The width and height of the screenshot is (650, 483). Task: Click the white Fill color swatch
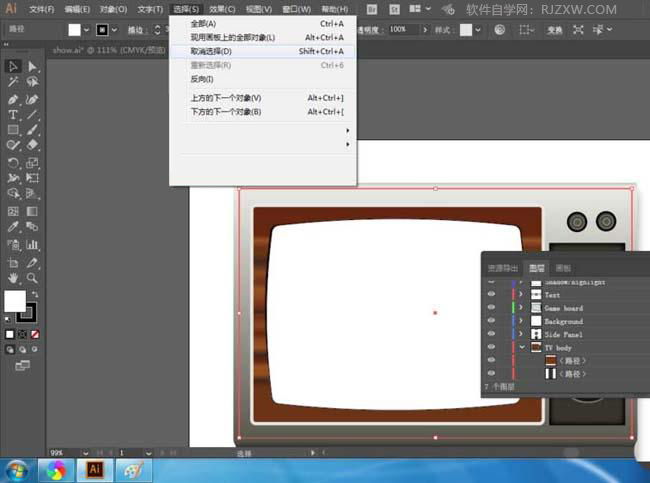tap(15, 300)
